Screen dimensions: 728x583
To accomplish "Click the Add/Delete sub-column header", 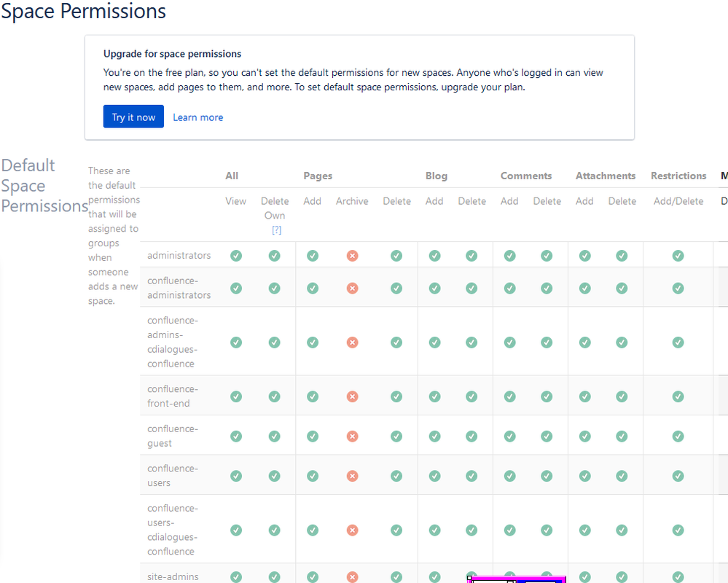I will click(x=678, y=201).
